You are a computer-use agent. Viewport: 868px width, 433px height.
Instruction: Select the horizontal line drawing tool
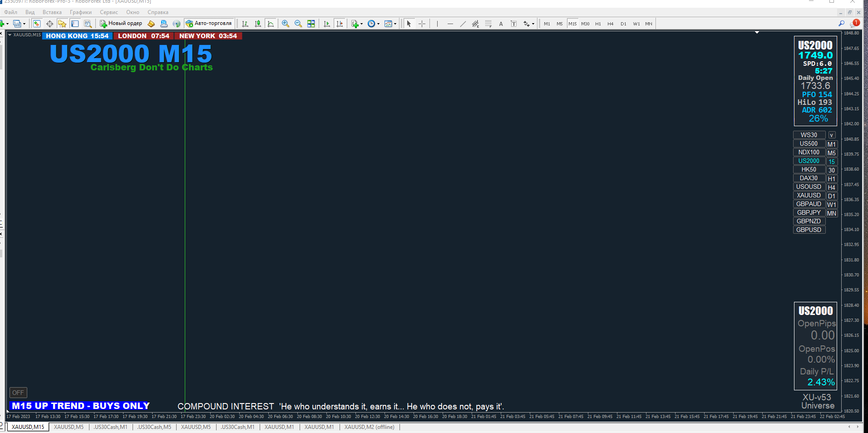tap(450, 24)
